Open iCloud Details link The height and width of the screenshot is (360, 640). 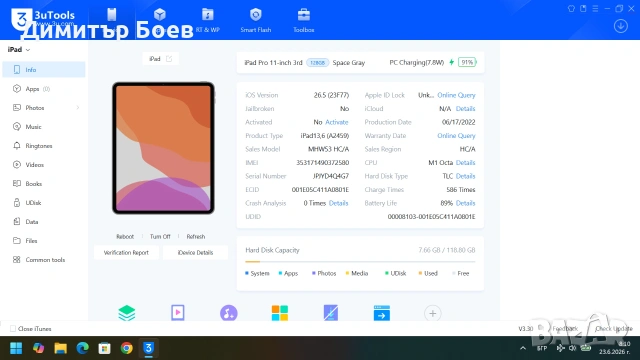pyautogui.click(x=465, y=109)
